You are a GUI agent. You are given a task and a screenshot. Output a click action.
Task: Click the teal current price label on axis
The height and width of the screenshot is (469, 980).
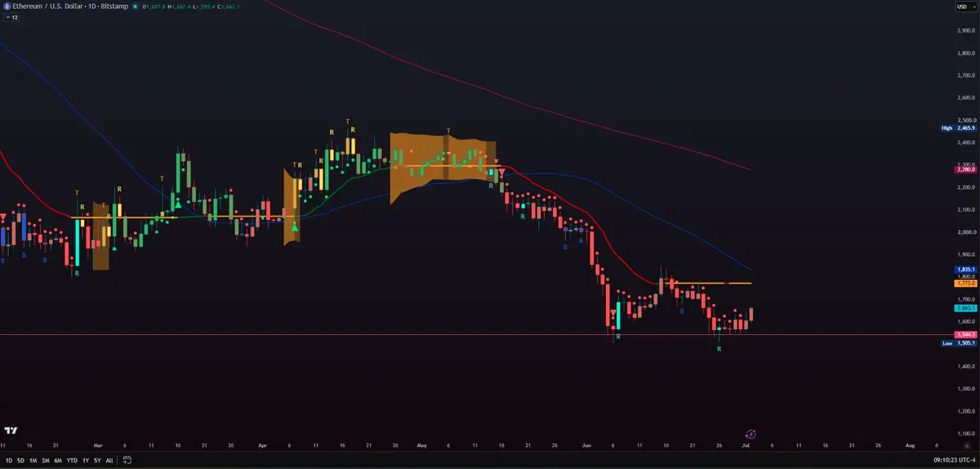tap(964, 308)
